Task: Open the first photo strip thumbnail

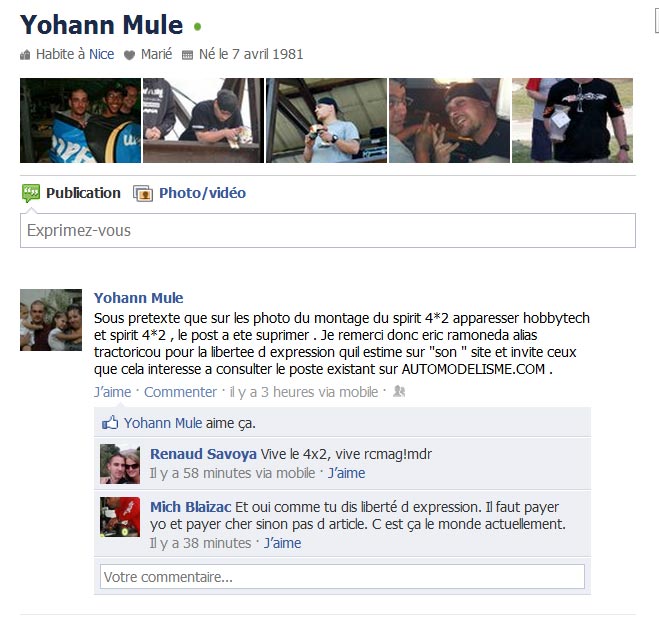Action: pos(80,120)
